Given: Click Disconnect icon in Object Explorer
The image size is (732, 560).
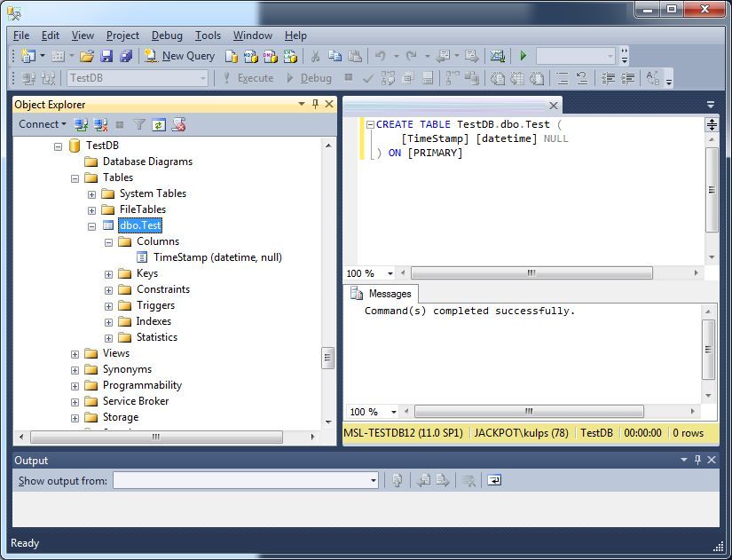Looking at the screenshot, I should coord(100,125).
